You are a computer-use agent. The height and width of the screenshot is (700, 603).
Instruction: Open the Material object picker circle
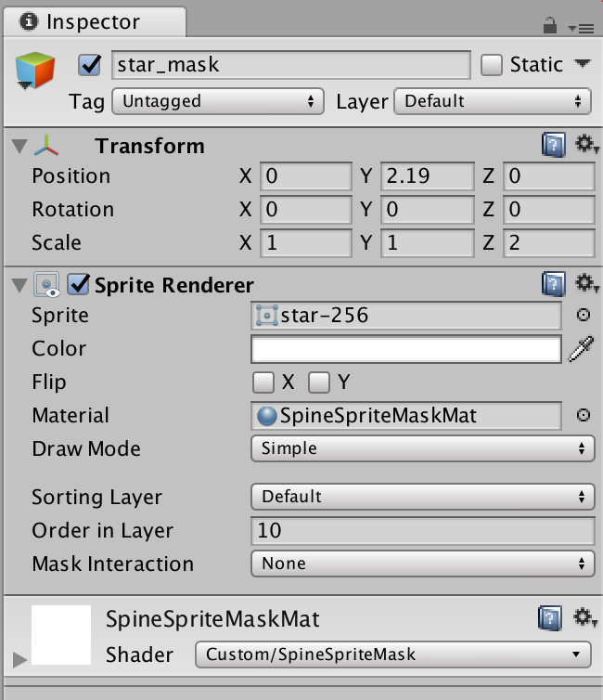583,415
